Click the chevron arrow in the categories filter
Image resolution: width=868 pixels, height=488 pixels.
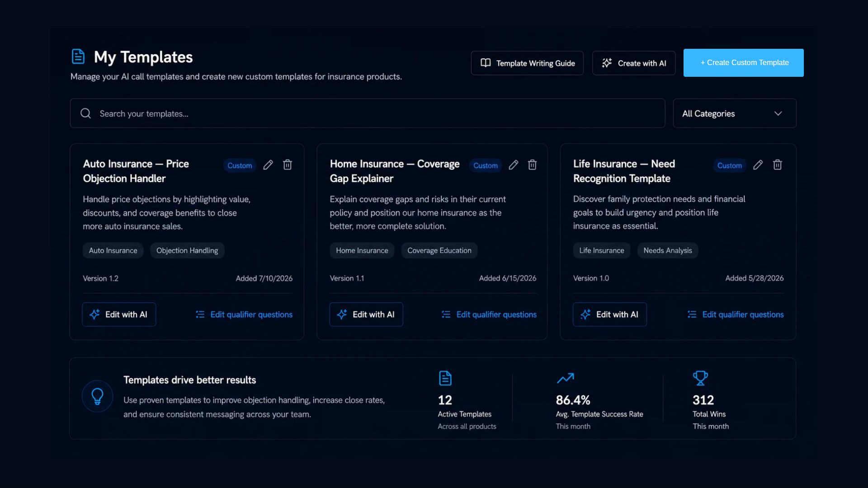778,113
